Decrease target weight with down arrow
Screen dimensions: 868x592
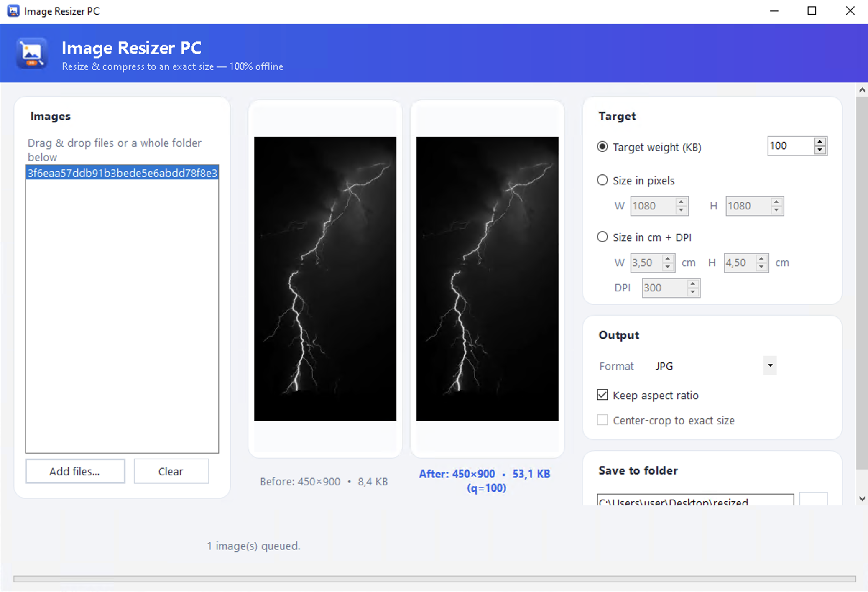point(820,150)
